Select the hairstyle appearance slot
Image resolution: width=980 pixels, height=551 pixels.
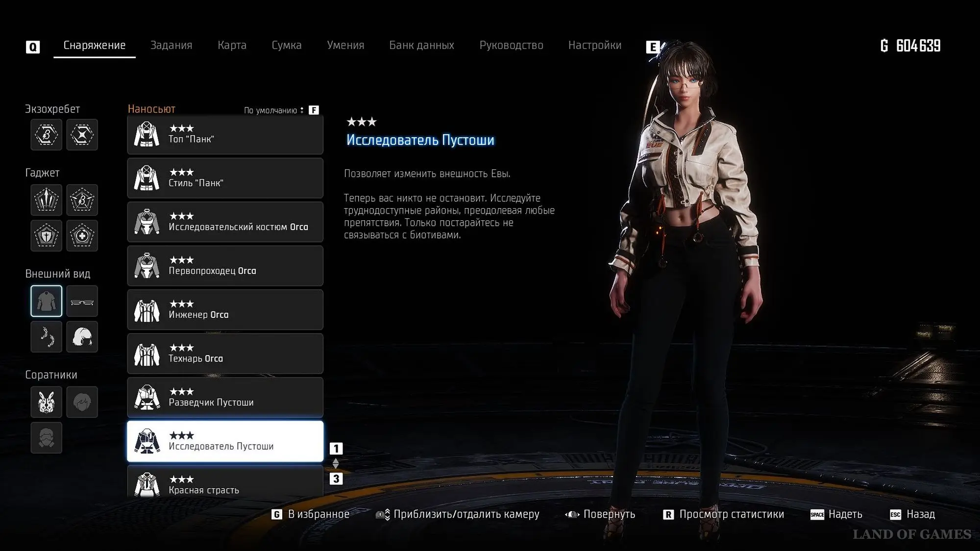click(x=82, y=336)
